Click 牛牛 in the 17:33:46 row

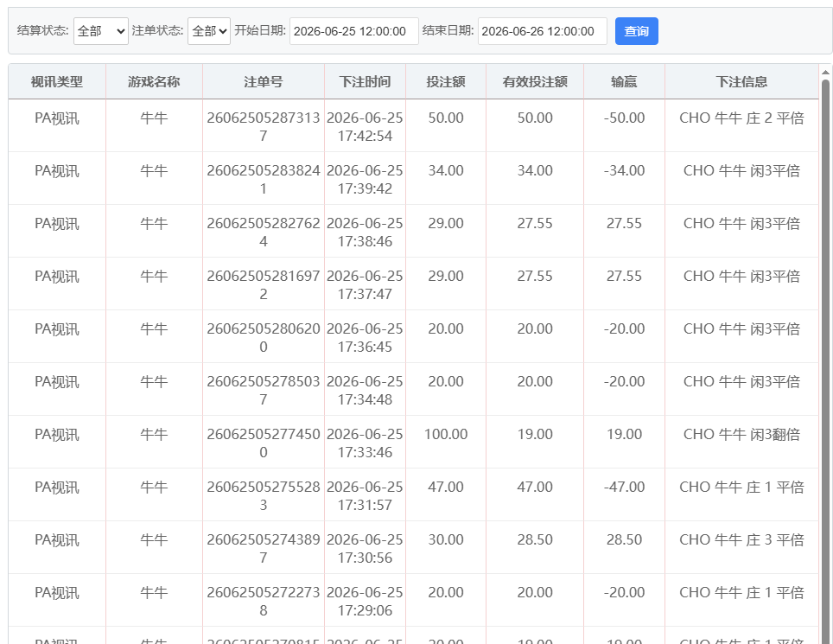click(x=154, y=434)
